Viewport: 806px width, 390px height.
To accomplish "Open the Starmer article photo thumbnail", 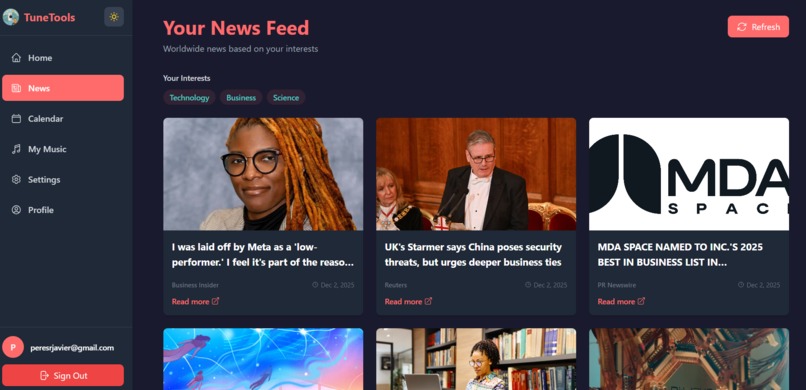I will 476,174.
